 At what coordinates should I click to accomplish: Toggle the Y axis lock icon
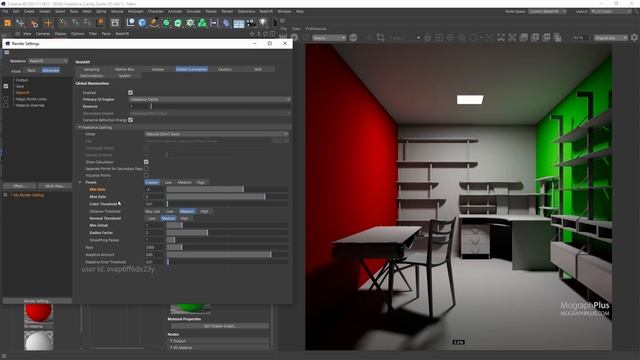[75, 22]
